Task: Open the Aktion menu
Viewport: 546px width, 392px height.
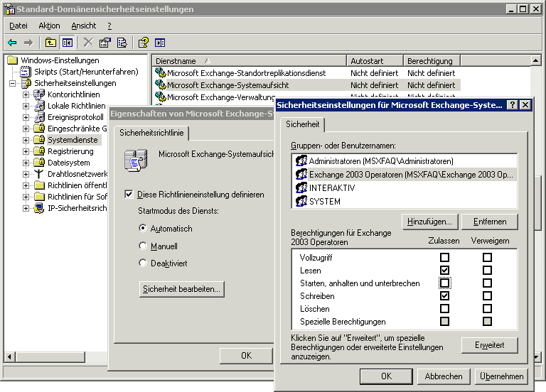Action: [50, 26]
